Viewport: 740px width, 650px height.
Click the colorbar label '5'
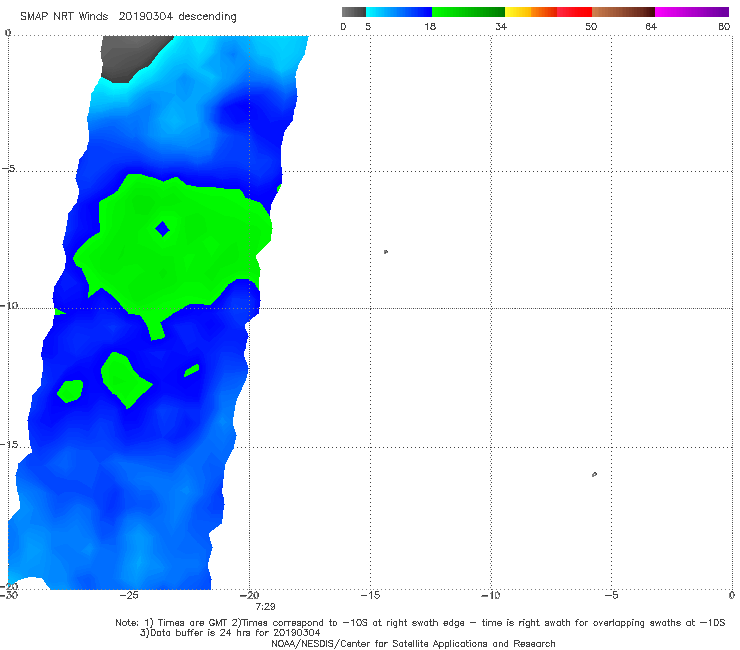point(368,26)
